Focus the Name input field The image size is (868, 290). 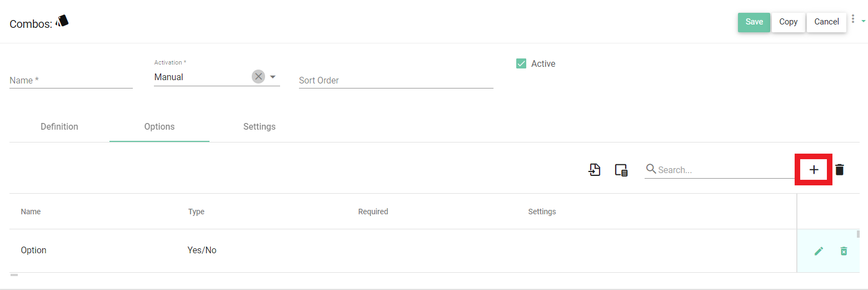[x=71, y=81]
